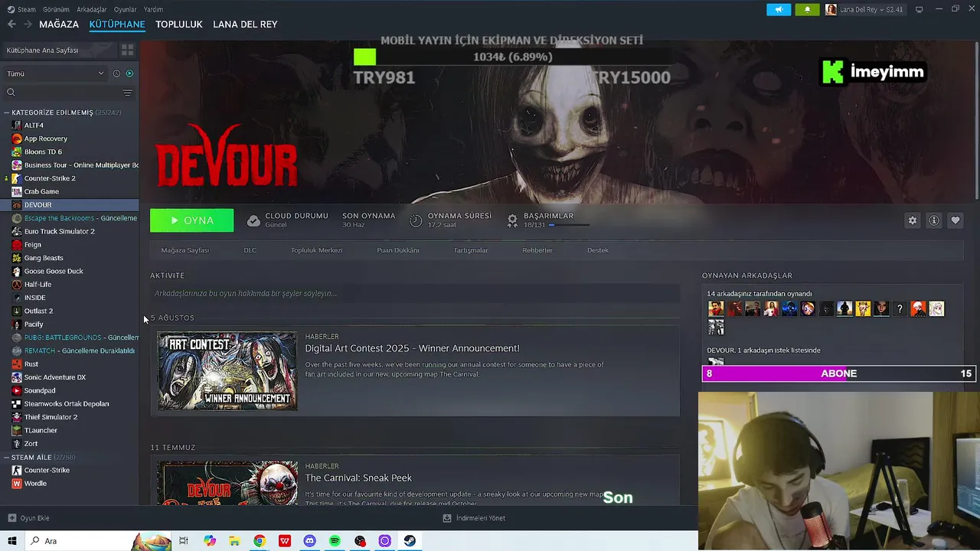
Task: Open the Oyunlar menu
Action: pos(125,9)
